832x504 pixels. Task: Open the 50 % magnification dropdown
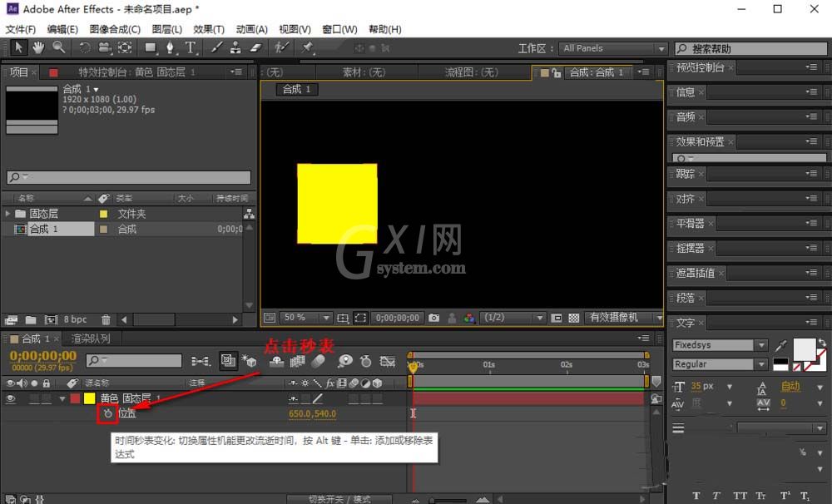tap(306, 318)
